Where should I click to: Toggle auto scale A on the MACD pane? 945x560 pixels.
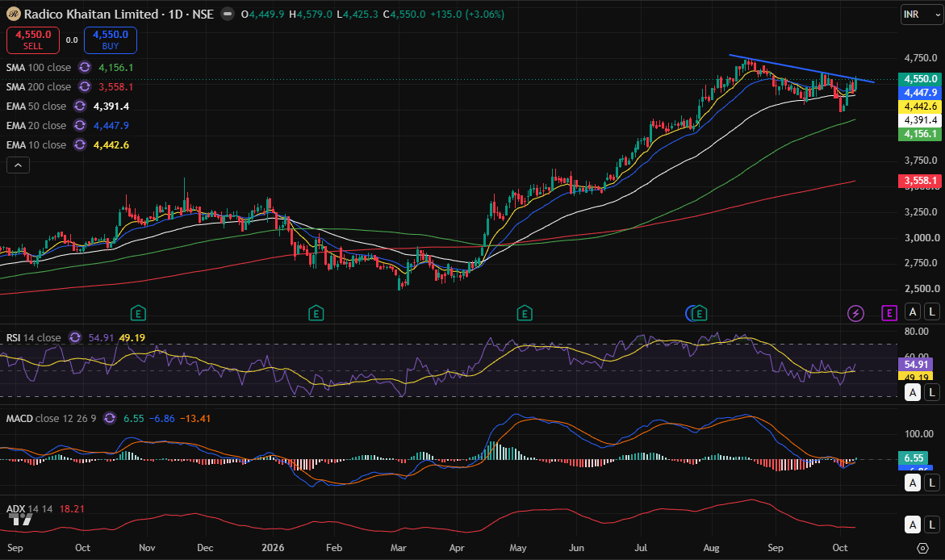(x=913, y=483)
